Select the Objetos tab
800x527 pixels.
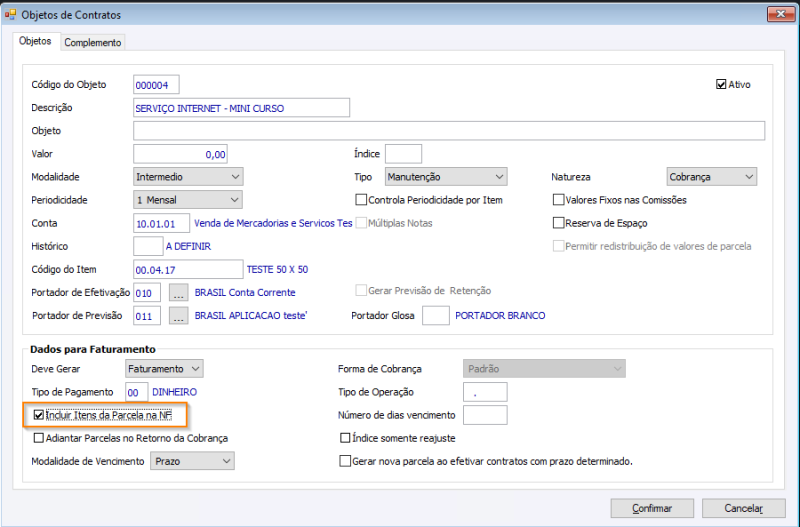[x=35, y=41]
